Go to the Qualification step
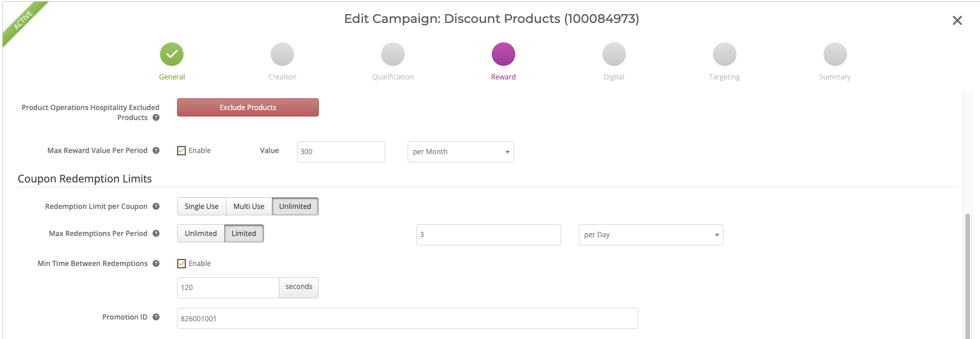This screenshot has width=980, height=339. pyautogui.click(x=392, y=55)
